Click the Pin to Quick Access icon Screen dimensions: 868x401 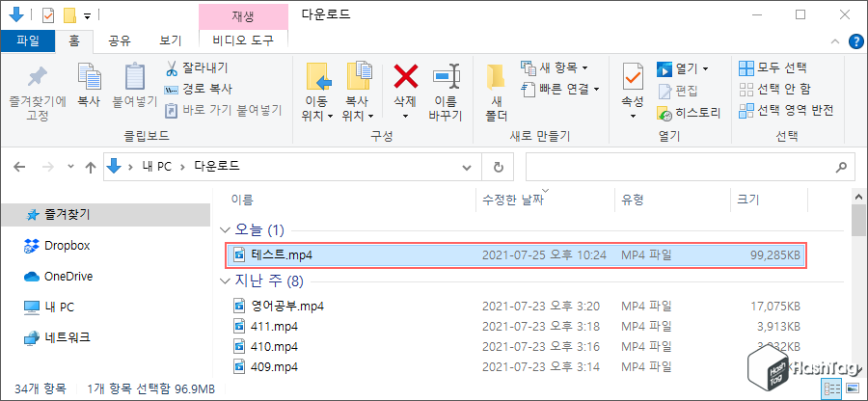[37, 77]
